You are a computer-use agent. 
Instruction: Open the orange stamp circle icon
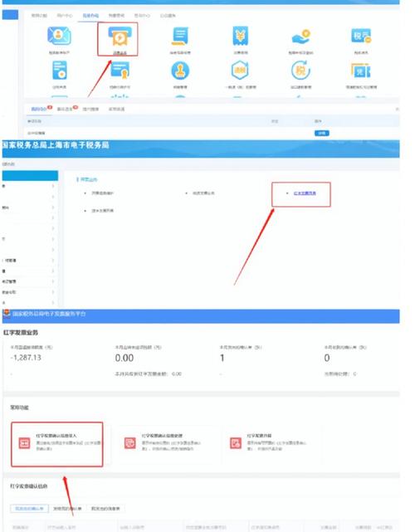click(180, 71)
